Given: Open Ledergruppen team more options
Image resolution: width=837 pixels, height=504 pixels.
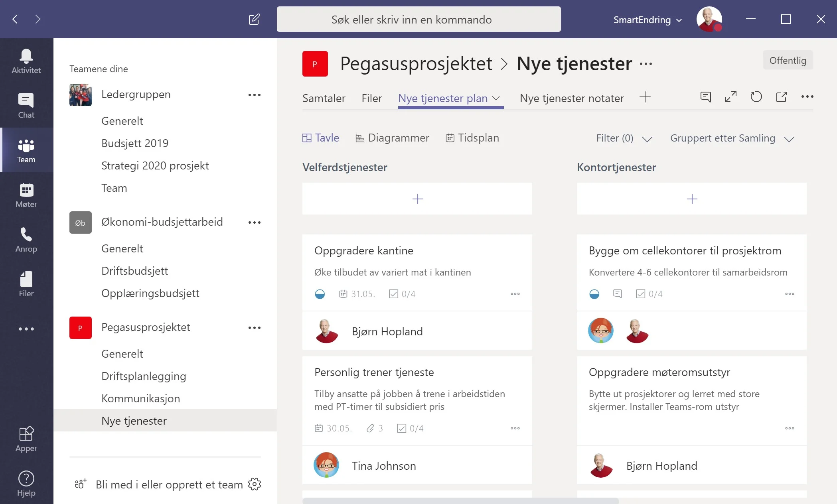Looking at the screenshot, I should (x=254, y=95).
